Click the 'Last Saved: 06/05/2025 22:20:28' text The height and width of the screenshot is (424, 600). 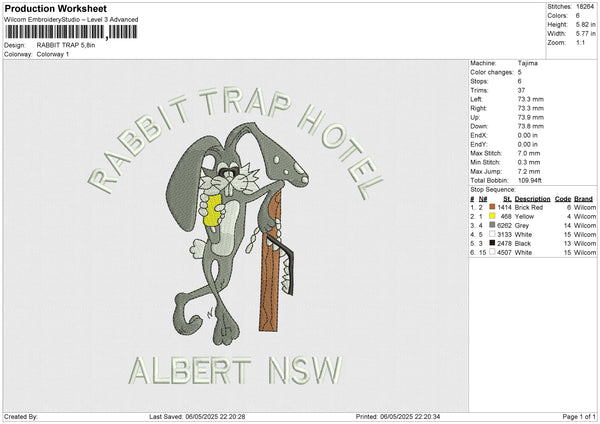click(197, 417)
